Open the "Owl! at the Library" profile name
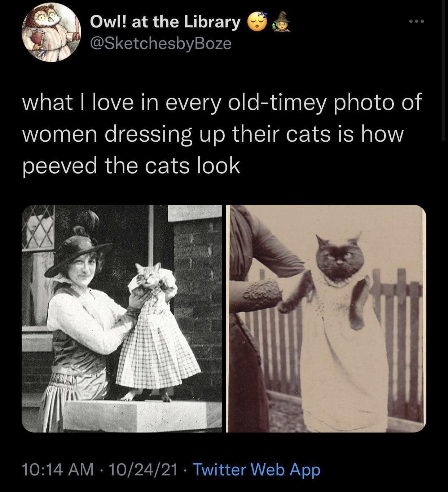This screenshot has width=448, height=492. [165, 22]
